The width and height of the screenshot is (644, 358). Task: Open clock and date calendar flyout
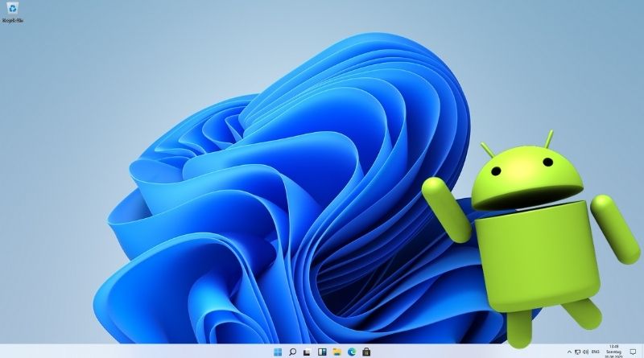click(613, 352)
